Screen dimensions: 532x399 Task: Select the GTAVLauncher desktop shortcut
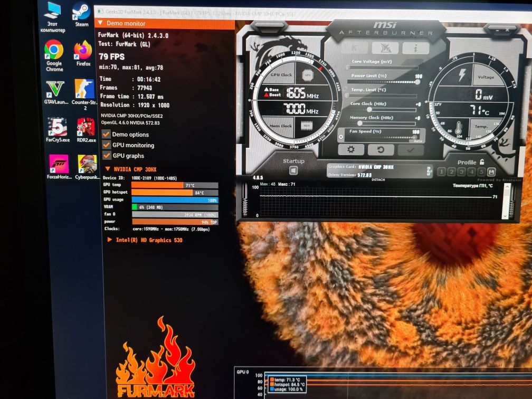[x=56, y=92]
